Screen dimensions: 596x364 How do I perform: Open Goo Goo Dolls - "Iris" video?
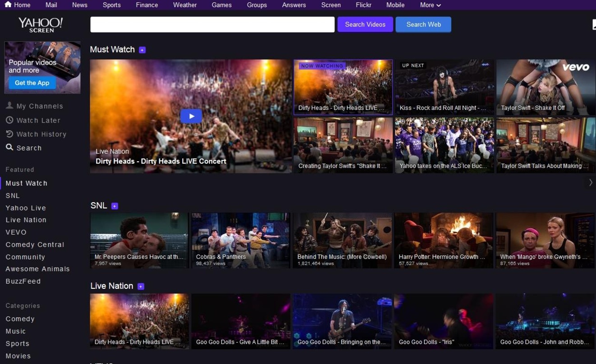coord(444,321)
